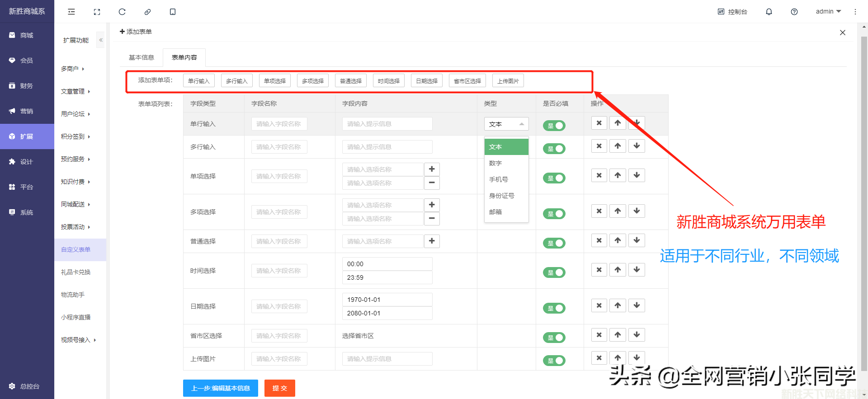
Task: Toggle the sidebar collapse menu icon
Action: [x=71, y=12]
